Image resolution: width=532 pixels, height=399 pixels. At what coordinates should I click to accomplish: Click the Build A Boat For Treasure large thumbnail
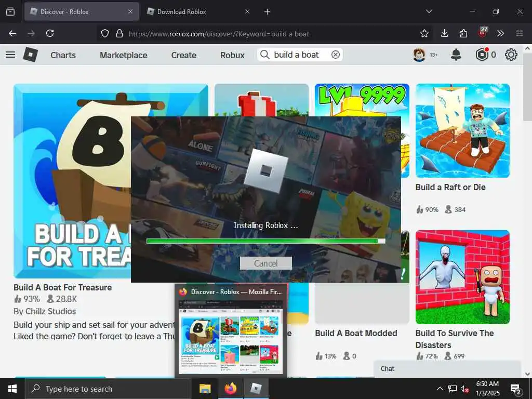72,181
